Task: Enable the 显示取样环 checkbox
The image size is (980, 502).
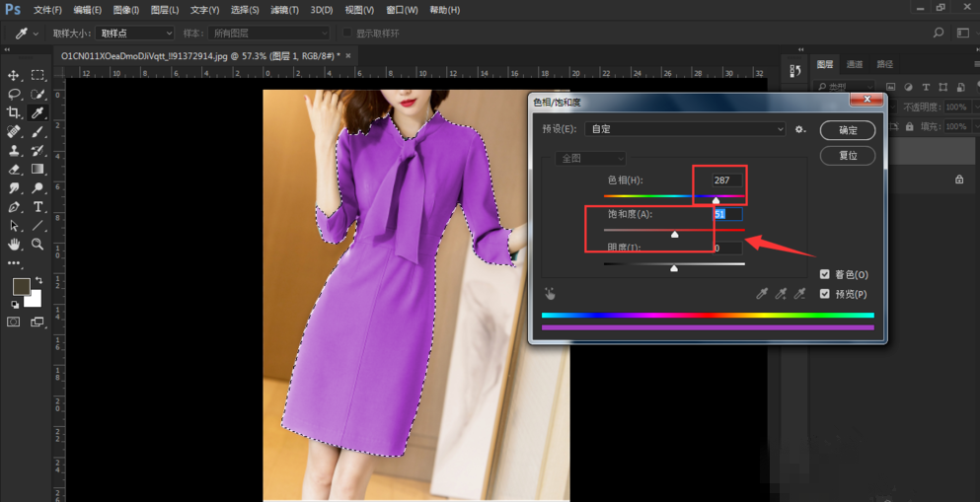Action: click(x=347, y=34)
